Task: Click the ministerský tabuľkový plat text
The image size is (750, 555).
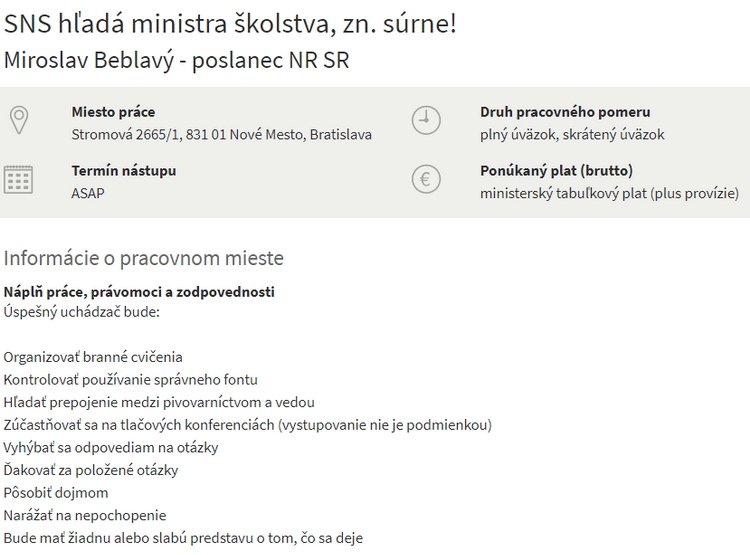Action: 609,193
